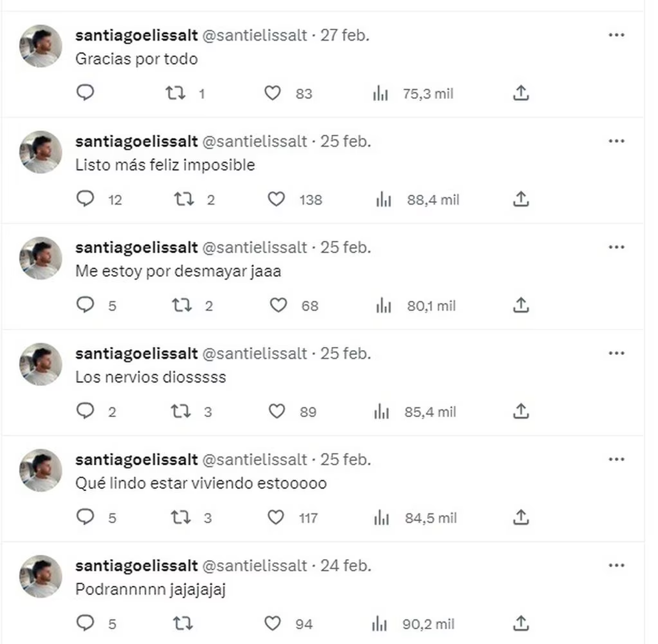This screenshot has width=658, height=644.
Task: Open the 27 feb. tweet timestamp link
Action: coord(344,35)
